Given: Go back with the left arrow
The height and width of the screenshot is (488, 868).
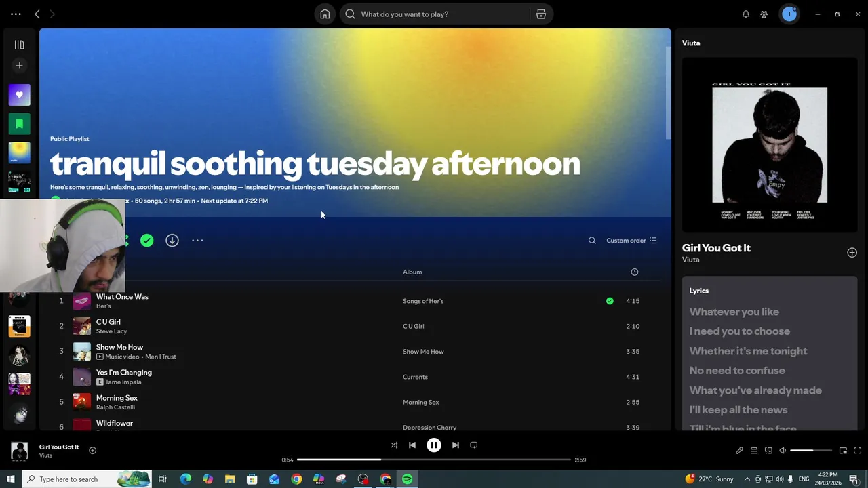Looking at the screenshot, I should tap(37, 14).
